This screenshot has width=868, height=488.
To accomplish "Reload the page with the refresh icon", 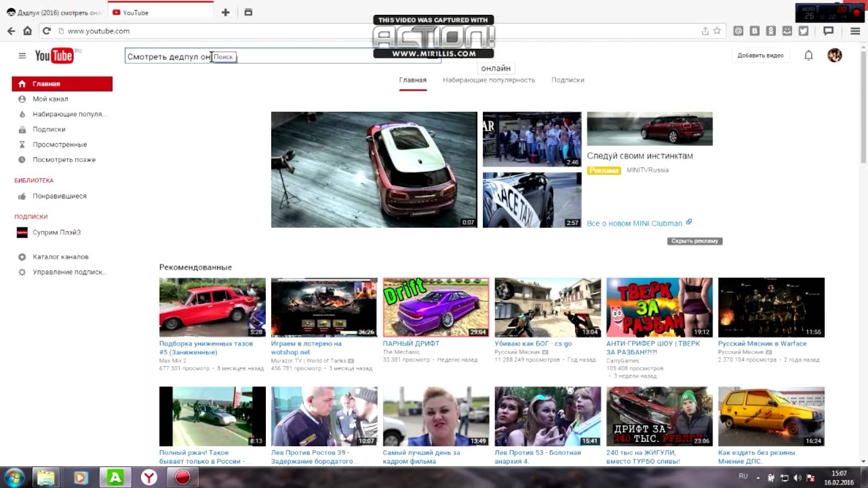I will pyautogui.click(x=46, y=30).
